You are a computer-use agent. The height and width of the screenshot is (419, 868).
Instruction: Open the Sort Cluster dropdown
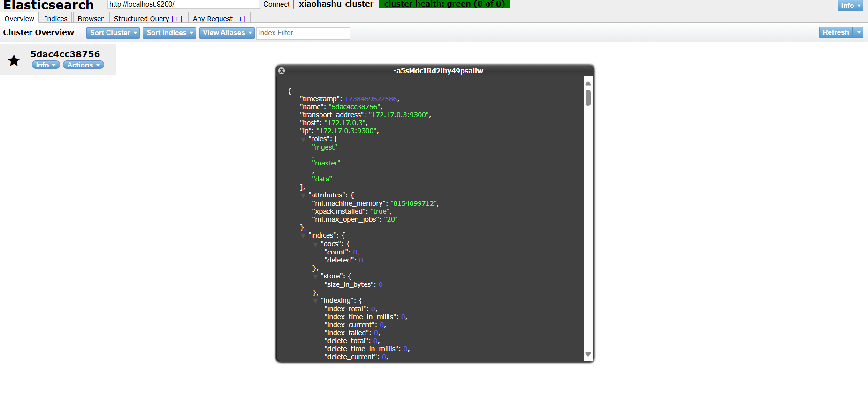pyautogui.click(x=113, y=33)
